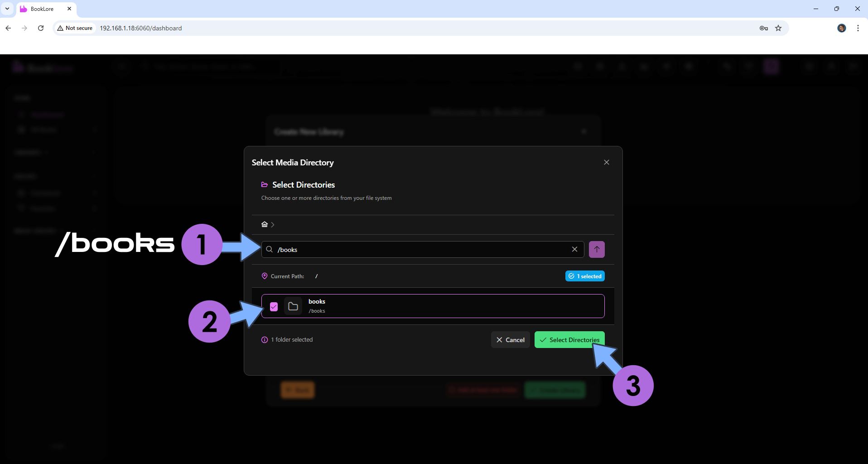
Task: Focus the directory search input field
Action: [x=421, y=250]
